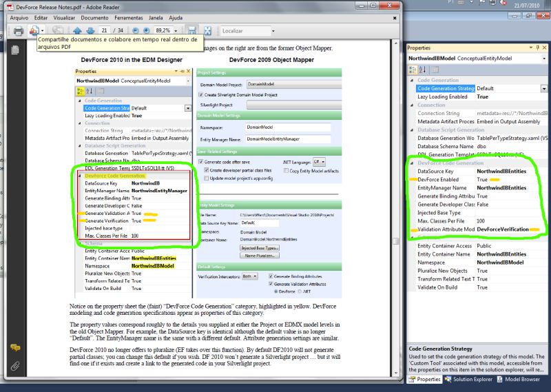Image resolution: width=551 pixels, height=392 pixels.
Task: Go to next page with down arrow
Action: [x=89, y=31]
